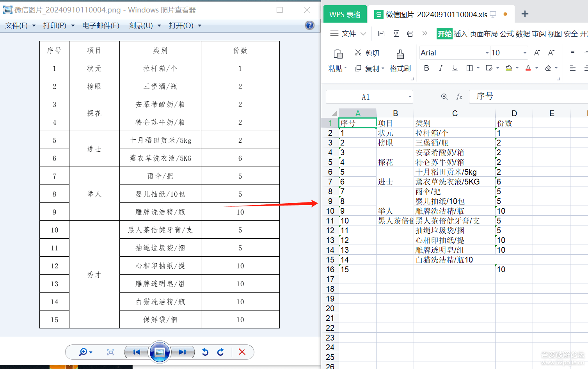Apply underline formatting
Image resolution: width=588 pixels, height=369 pixels.
(455, 67)
